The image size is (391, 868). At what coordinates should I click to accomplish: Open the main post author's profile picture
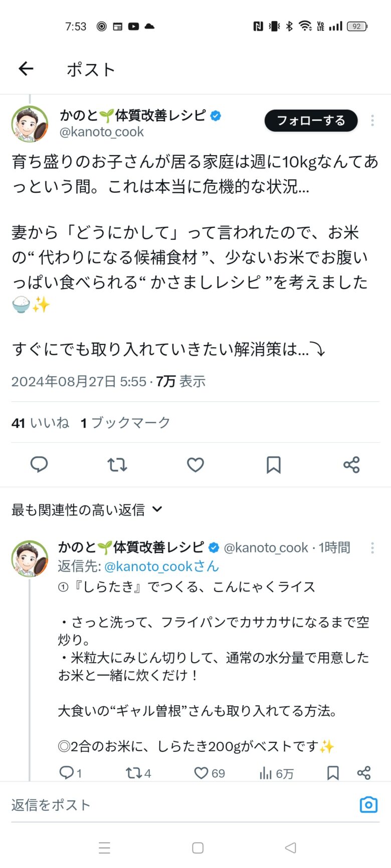click(x=30, y=124)
